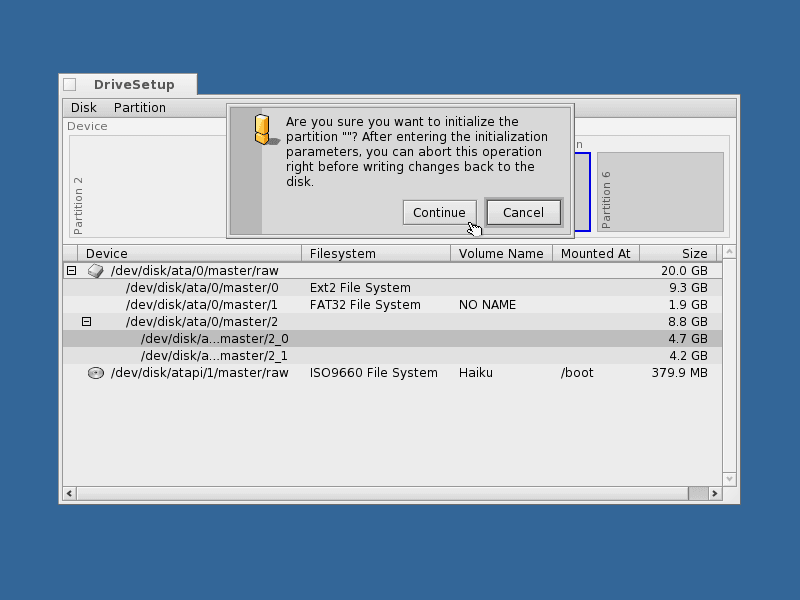
Task: Click the /boot mount point cell
Action: (x=577, y=373)
